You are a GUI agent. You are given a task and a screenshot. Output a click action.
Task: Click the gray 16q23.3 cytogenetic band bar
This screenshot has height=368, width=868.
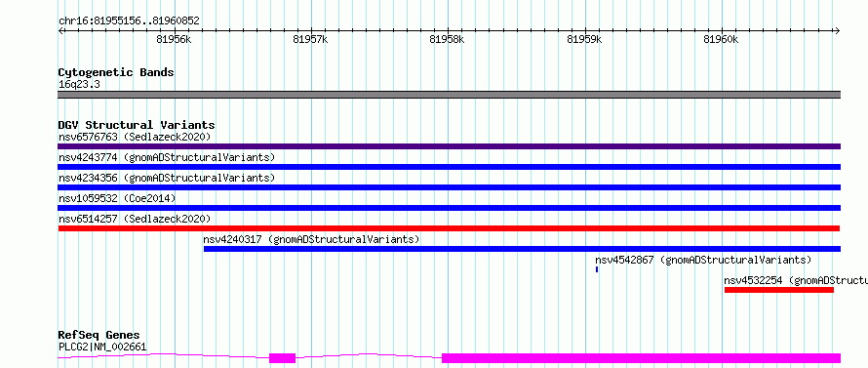click(450, 95)
